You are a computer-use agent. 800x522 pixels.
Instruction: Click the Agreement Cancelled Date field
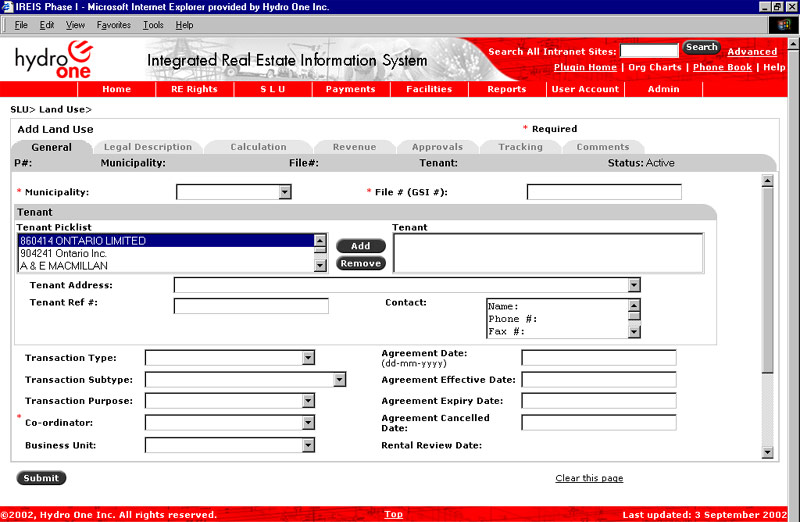tap(599, 422)
